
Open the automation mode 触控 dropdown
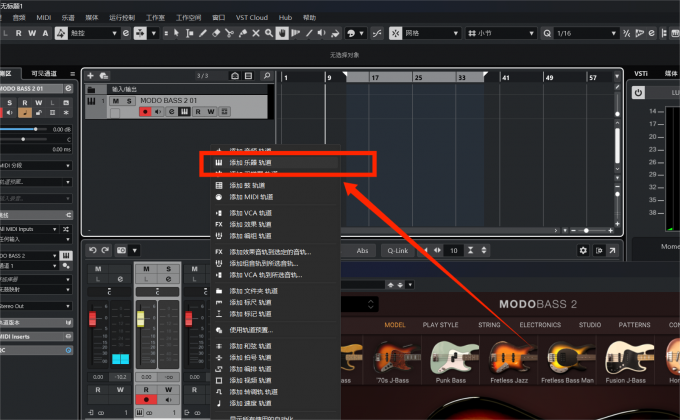point(93,33)
